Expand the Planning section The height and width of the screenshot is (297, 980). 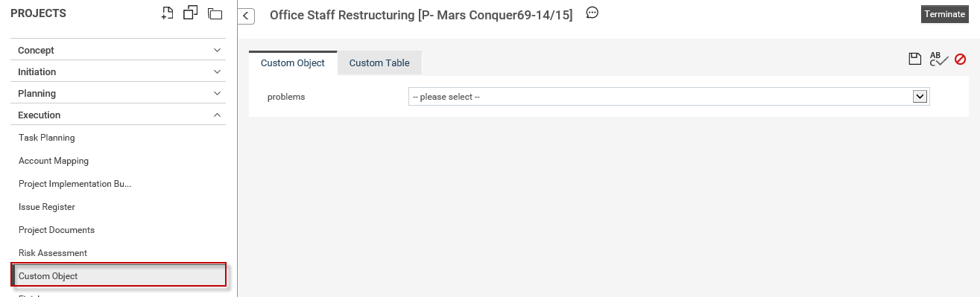coord(119,93)
